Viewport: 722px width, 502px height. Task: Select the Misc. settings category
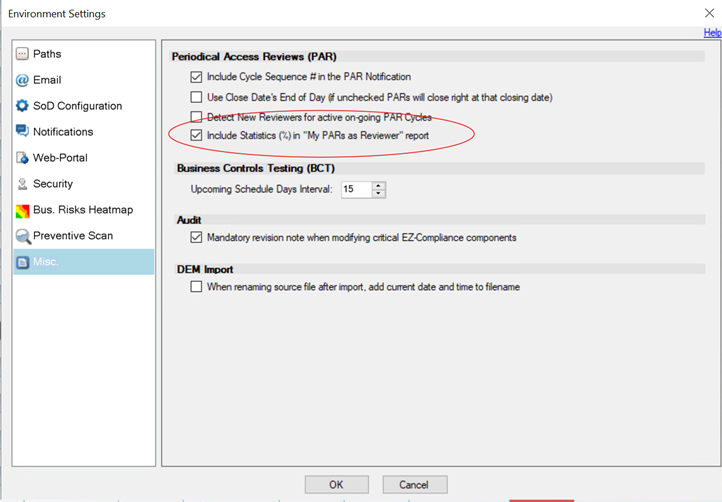pyautogui.click(x=46, y=262)
